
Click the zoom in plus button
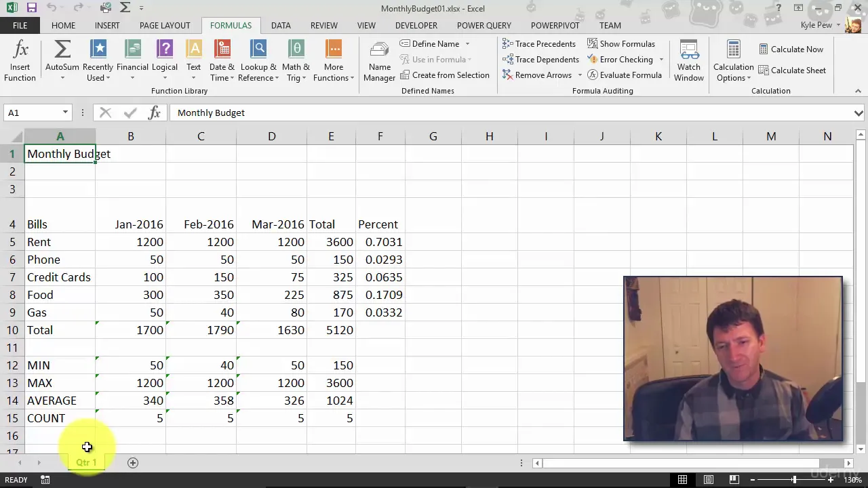(x=830, y=480)
